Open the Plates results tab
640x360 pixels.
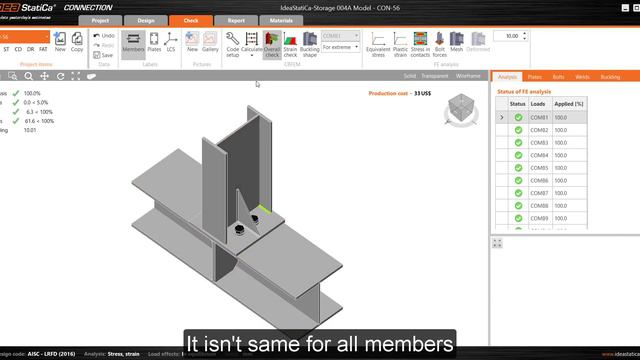tap(534, 77)
